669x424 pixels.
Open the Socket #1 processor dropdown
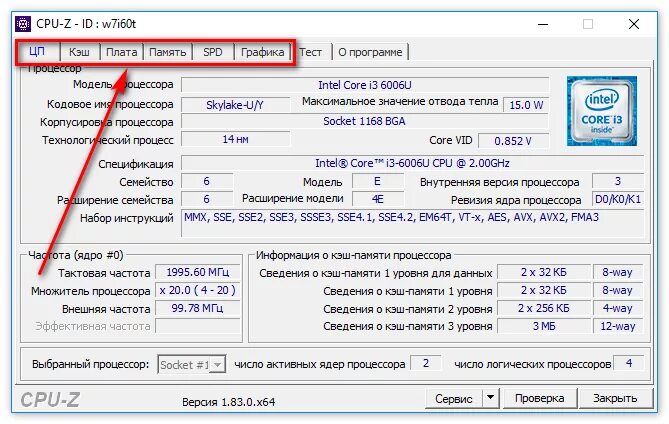click(x=192, y=365)
